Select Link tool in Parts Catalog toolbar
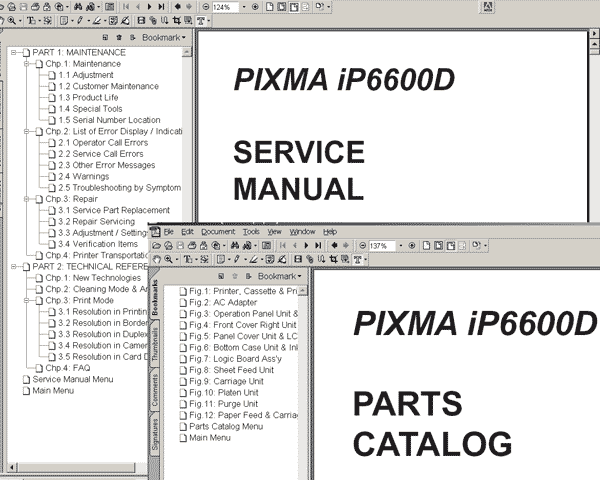This screenshot has width=600, height=480. pyautogui.click(x=310, y=260)
